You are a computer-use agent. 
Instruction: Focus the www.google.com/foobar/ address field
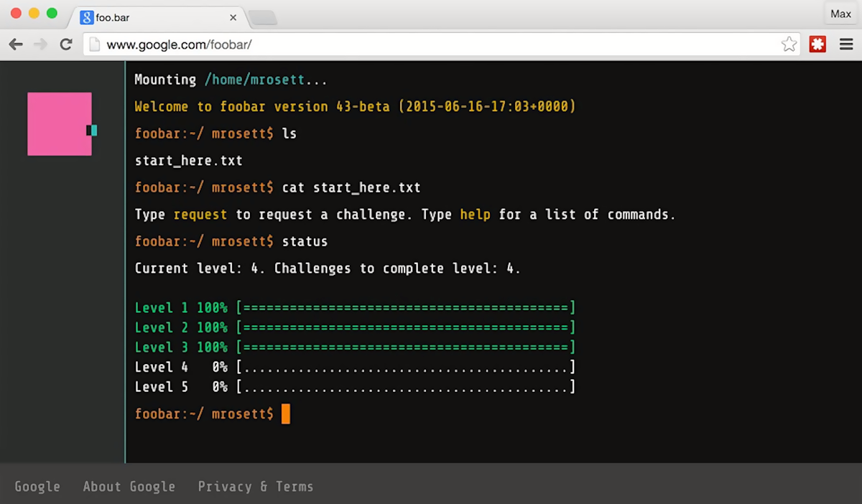point(442,45)
